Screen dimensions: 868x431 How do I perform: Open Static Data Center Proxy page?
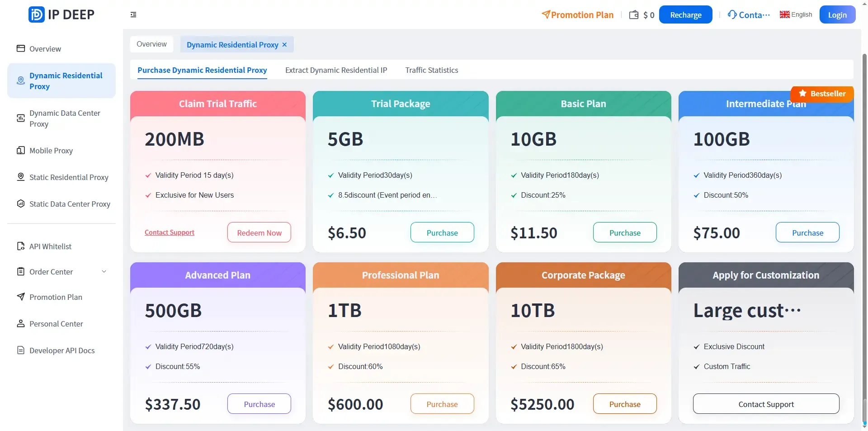(x=69, y=204)
